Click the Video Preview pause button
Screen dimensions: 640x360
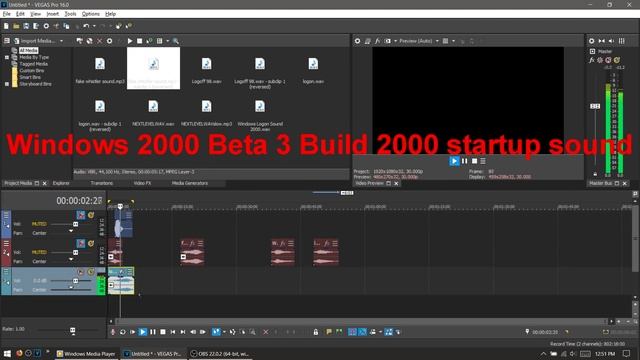[464, 161]
